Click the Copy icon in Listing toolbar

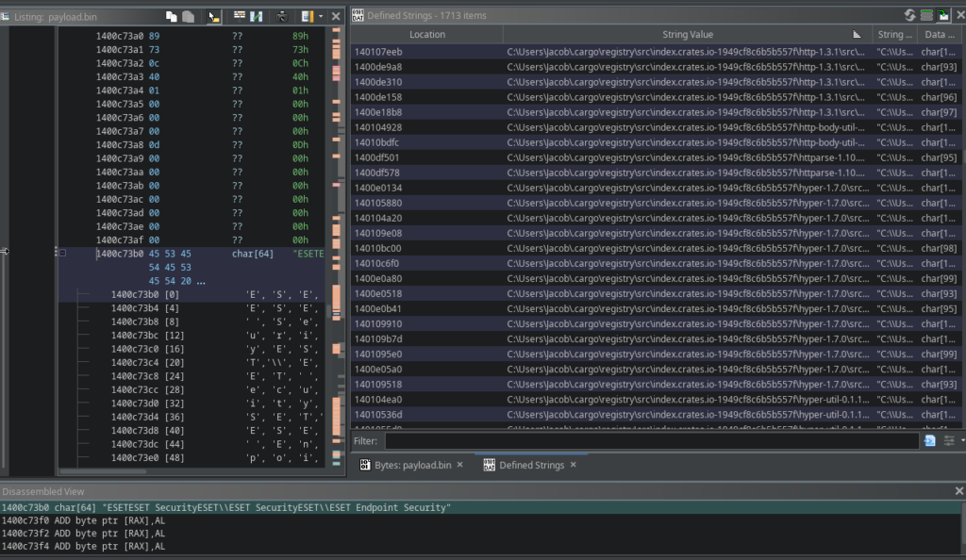tap(171, 16)
